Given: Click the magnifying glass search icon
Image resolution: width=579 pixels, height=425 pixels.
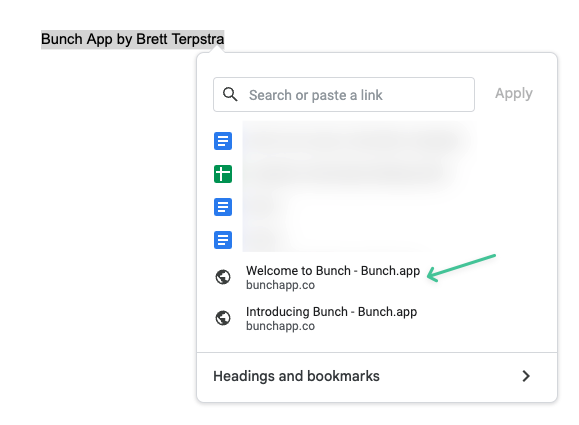Looking at the screenshot, I should pyautogui.click(x=230, y=95).
